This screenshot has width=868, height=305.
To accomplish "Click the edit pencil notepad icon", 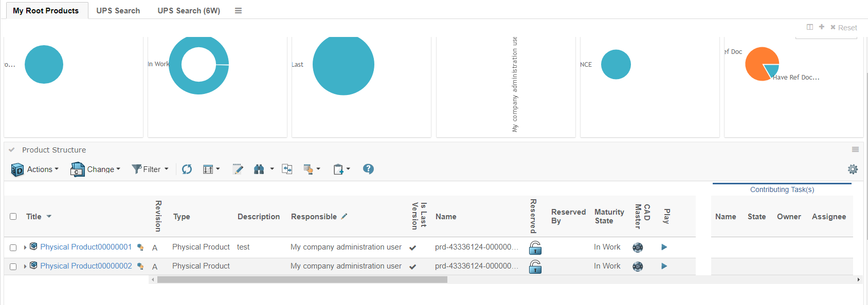I will click(238, 169).
